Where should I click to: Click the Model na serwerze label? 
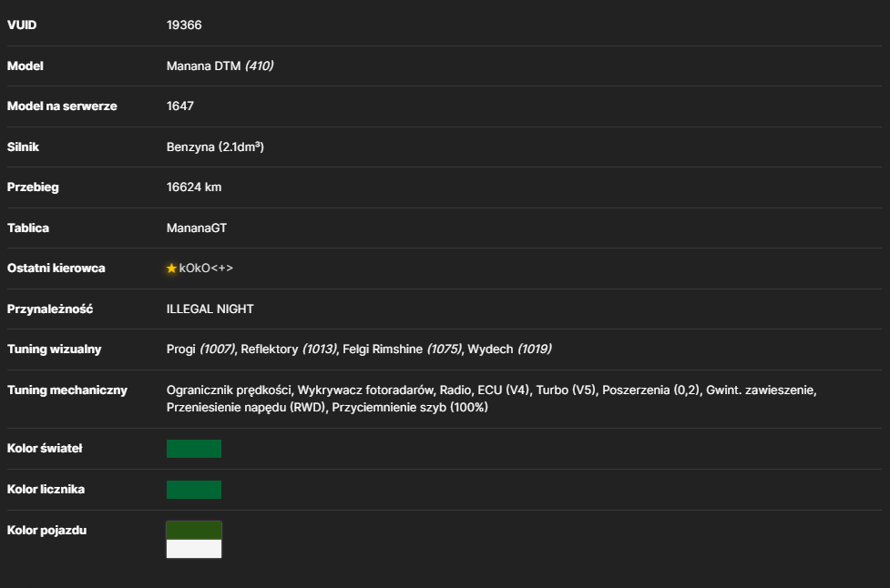(62, 106)
